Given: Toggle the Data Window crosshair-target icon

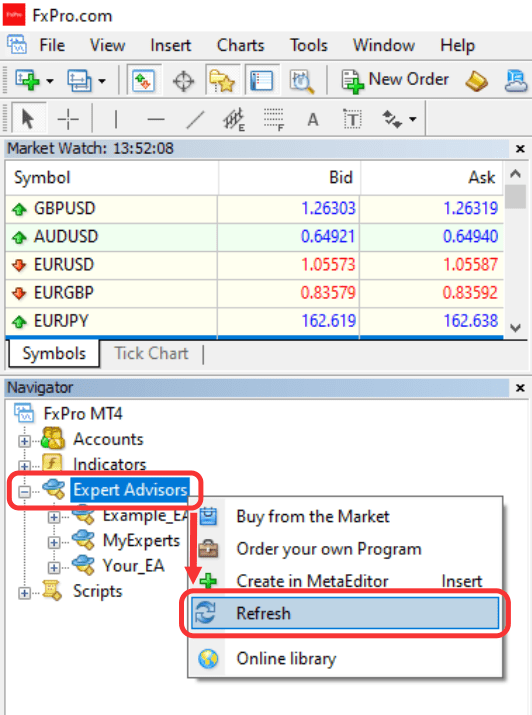Looking at the screenshot, I should [x=183, y=81].
